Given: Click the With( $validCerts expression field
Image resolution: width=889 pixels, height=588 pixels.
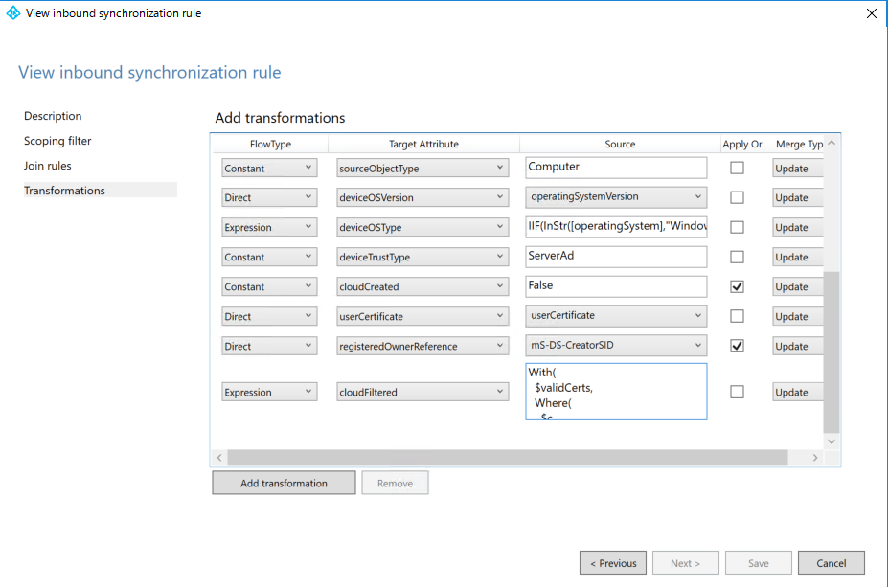Looking at the screenshot, I should coord(616,392).
